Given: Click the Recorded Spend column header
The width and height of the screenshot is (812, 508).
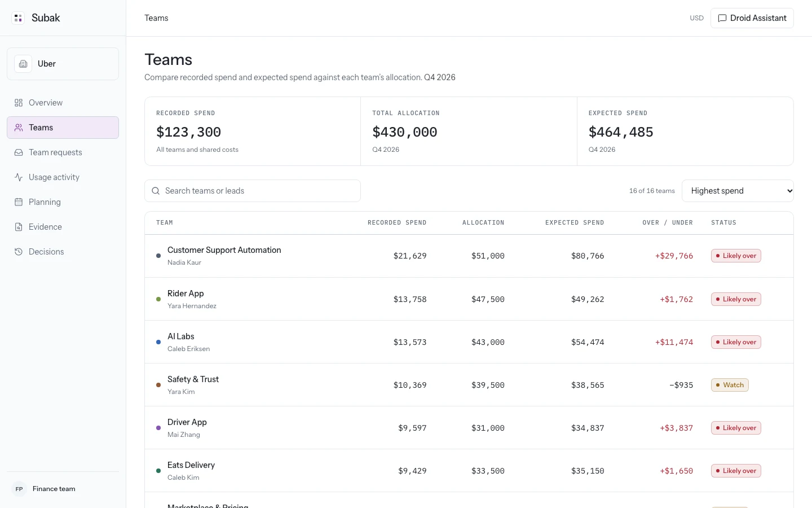Looking at the screenshot, I should click(x=397, y=223).
